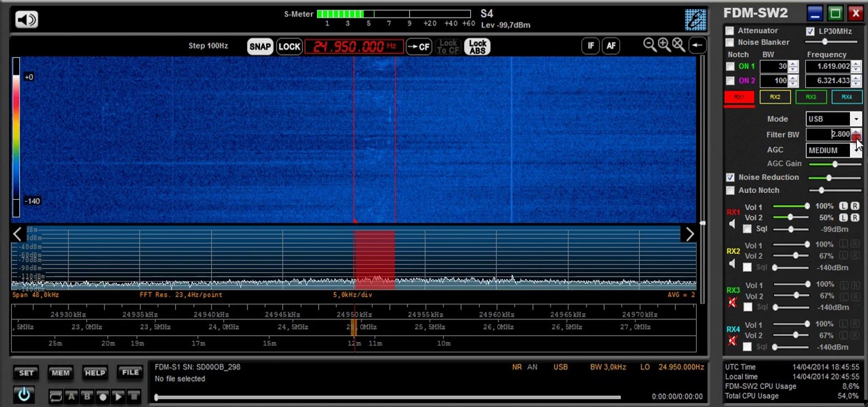The image size is (868, 407).
Task: Select the RX2 receiver tab
Action: [775, 97]
